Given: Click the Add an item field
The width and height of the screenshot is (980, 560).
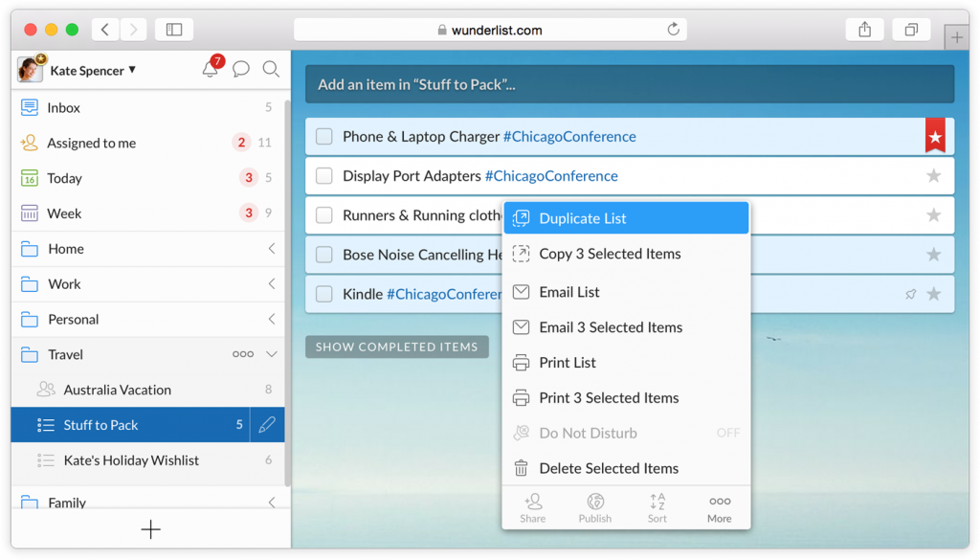Looking at the screenshot, I should pos(630,84).
